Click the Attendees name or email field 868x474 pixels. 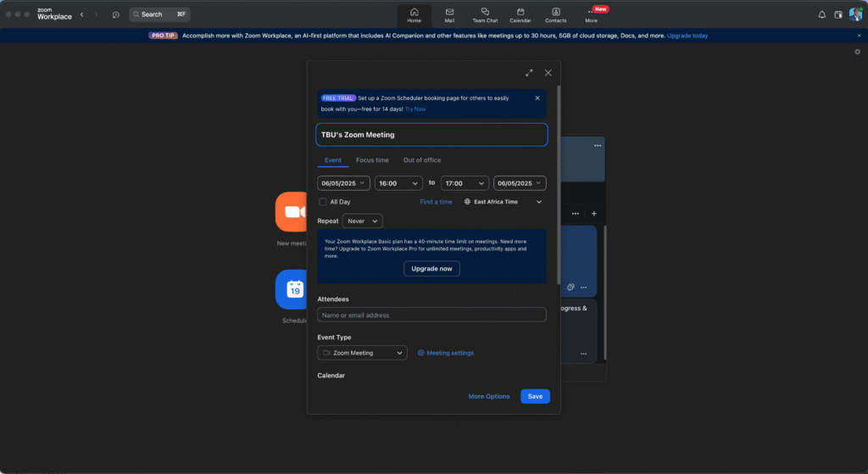[x=431, y=315]
